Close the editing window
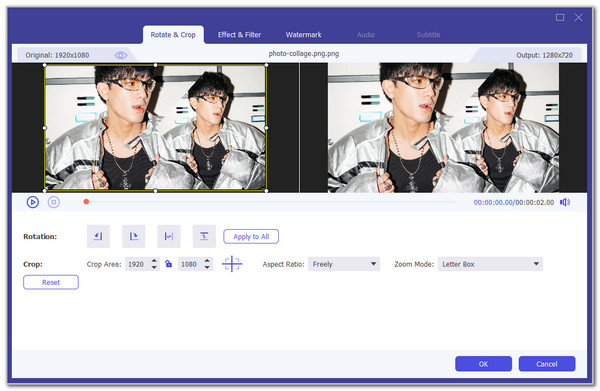Image resolution: width=600 pixels, height=391 pixels. (579, 18)
